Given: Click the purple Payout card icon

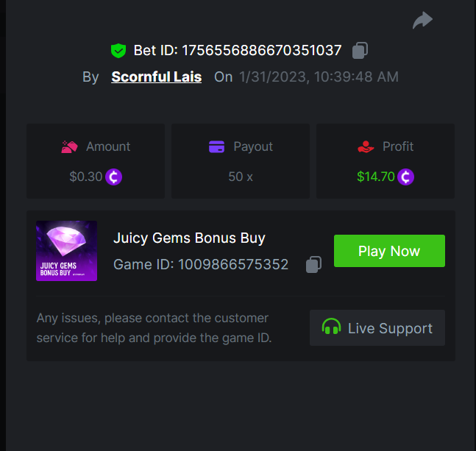Looking at the screenshot, I should 216,147.
